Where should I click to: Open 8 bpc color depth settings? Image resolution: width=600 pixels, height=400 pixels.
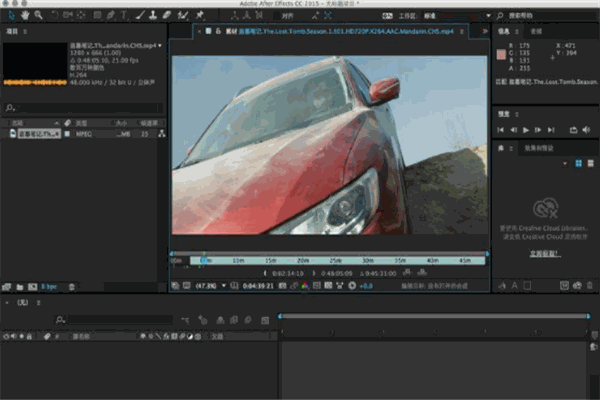click(x=49, y=287)
